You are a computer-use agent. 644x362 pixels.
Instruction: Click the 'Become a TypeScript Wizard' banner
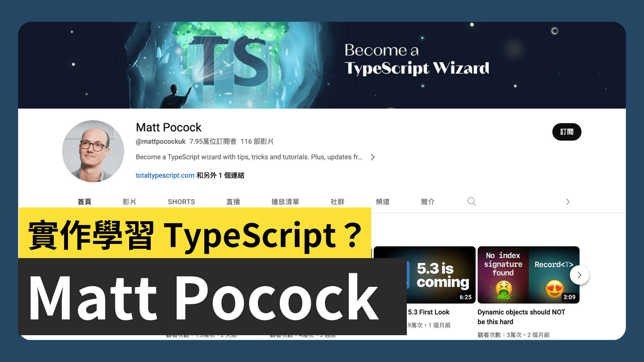point(322,65)
